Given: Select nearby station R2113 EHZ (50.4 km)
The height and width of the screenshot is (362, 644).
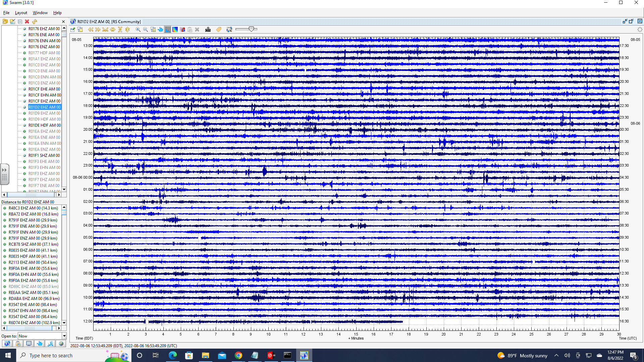Looking at the screenshot, I should point(33,262).
